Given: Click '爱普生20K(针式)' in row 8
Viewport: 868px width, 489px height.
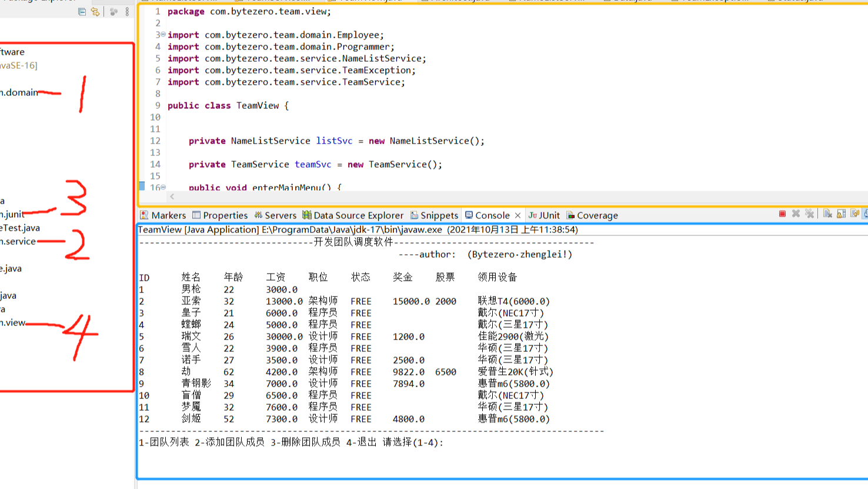Looking at the screenshot, I should click(516, 372).
